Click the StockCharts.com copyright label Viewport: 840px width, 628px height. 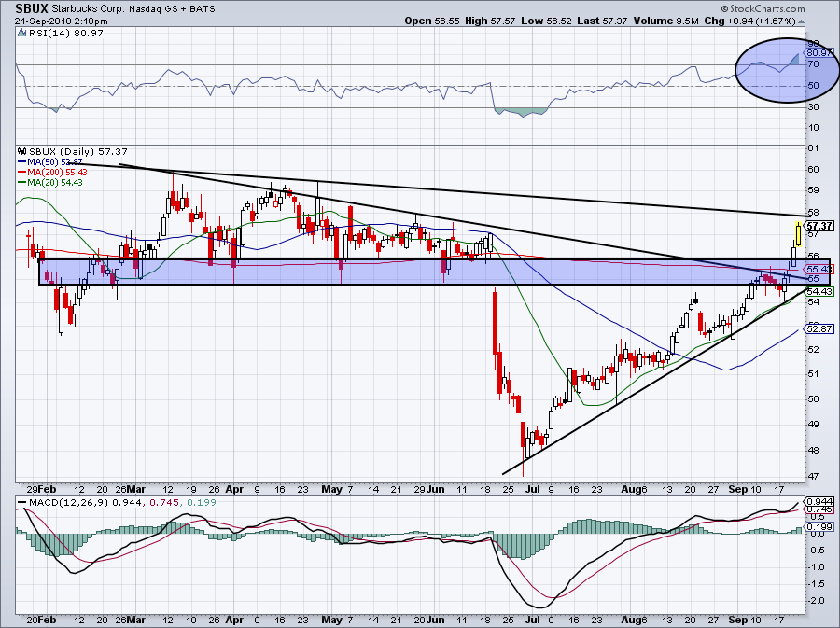(763, 8)
